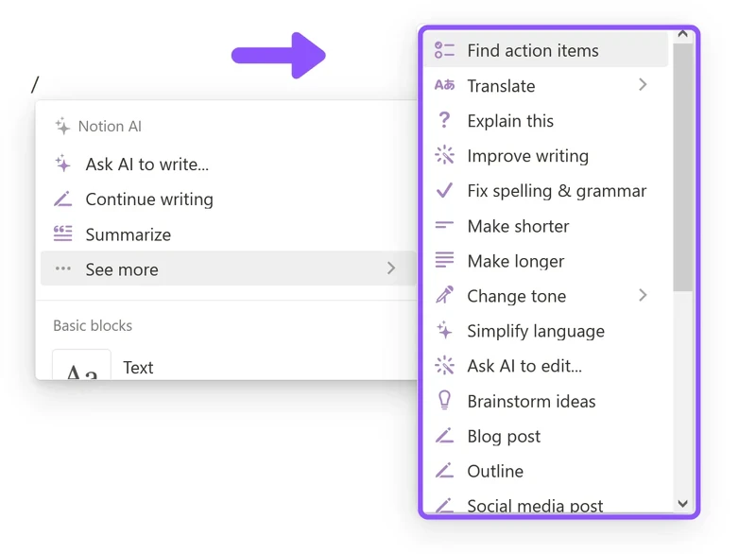Image resolution: width=756 pixels, height=554 pixels.
Task: Select the Make longer lines icon
Action: (x=443, y=261)
